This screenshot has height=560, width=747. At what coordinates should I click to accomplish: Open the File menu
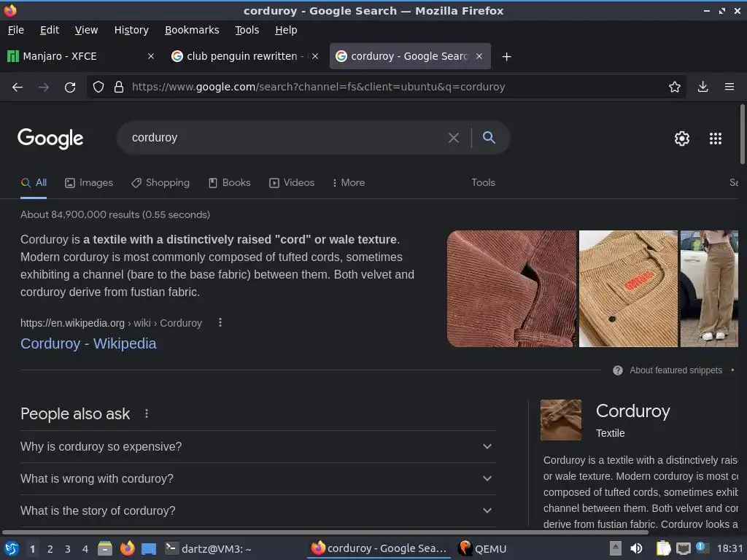(x=16, y=30)
